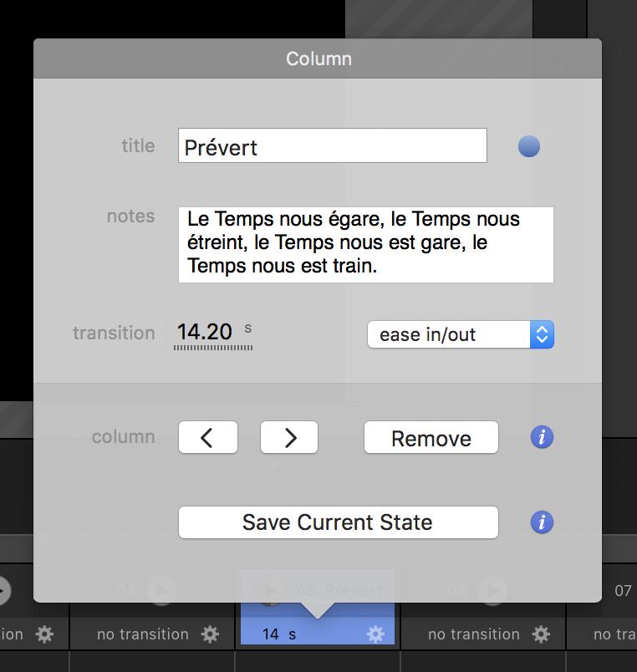
Task: Open gear settings of the selected 14 s column
Action: 375,634
